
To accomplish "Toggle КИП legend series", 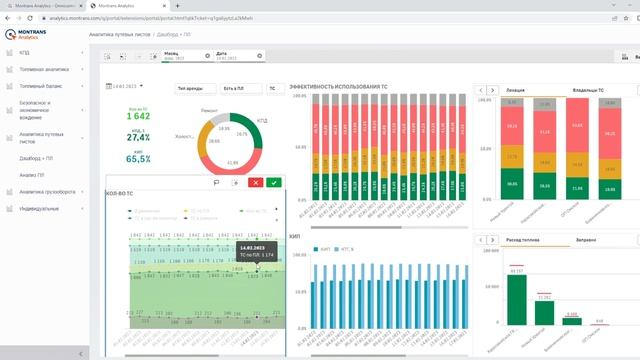I will (x=322, y=249).
